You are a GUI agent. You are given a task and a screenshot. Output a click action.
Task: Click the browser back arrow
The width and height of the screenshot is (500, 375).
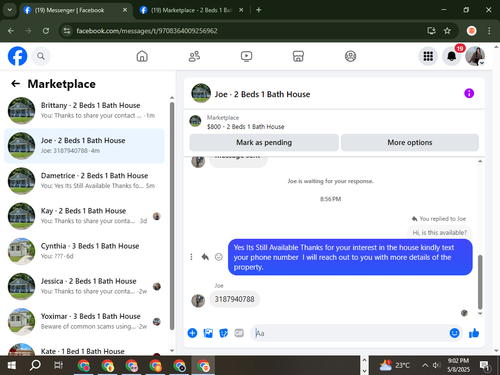[x=11, y=31]
